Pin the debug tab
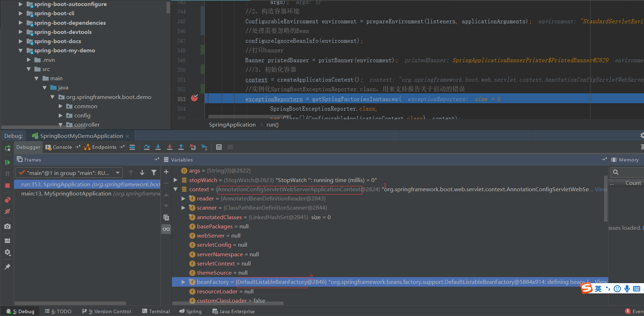Image resolution: width=644 pixels, height=316 pixels. pyautogui.click(x=7, y=267)
